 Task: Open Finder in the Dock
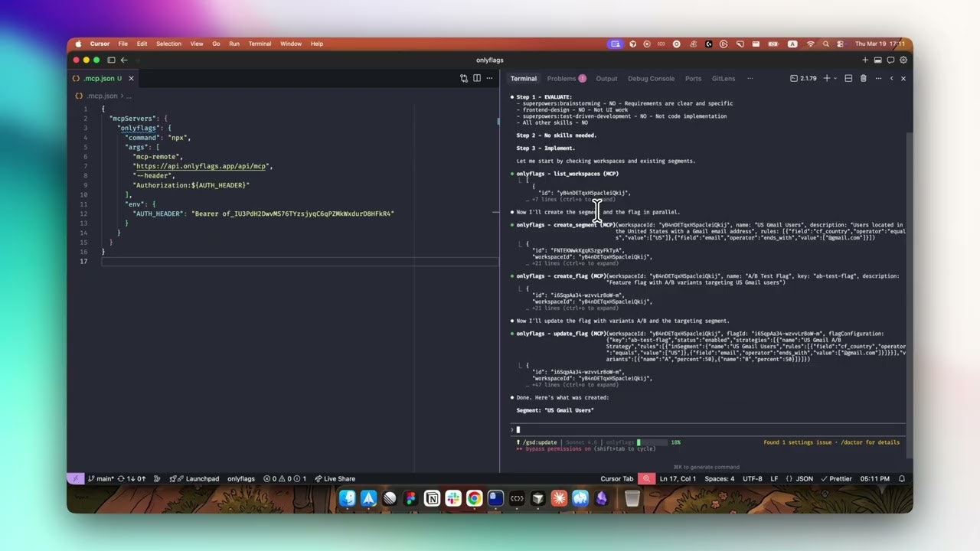(348, 498)
